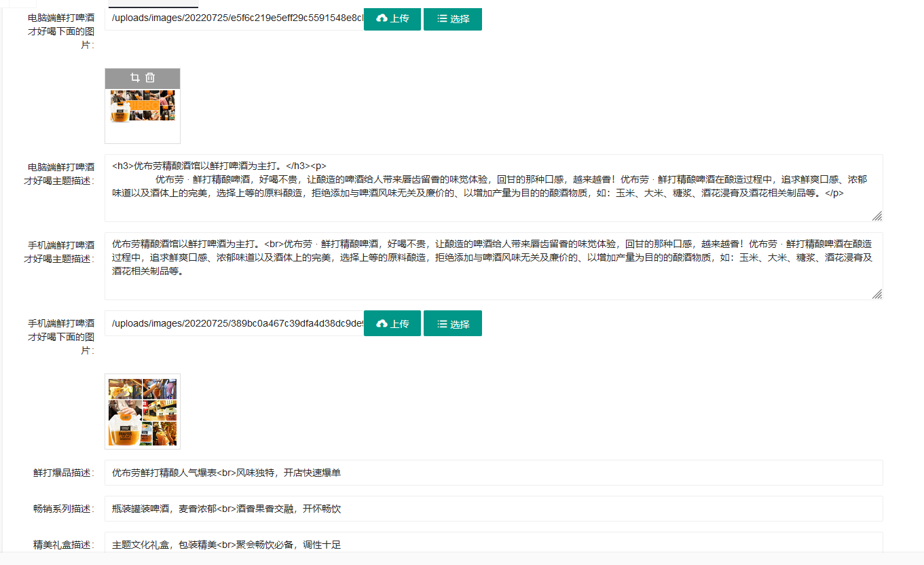Focus the 电脑端 image path field starting 20220725/e5f6c
Viewport: 924px width, 565px height.
(x=234, y=18)
